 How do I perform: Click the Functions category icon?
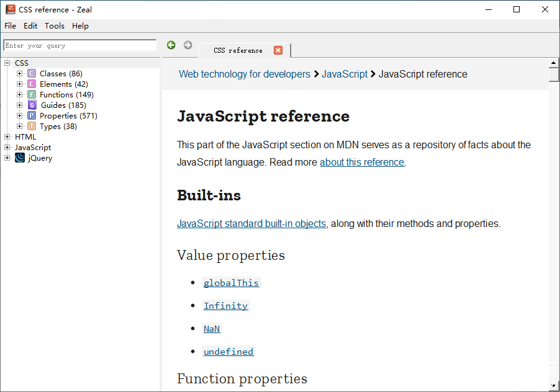pyautogui.click(x=32, y=94)
